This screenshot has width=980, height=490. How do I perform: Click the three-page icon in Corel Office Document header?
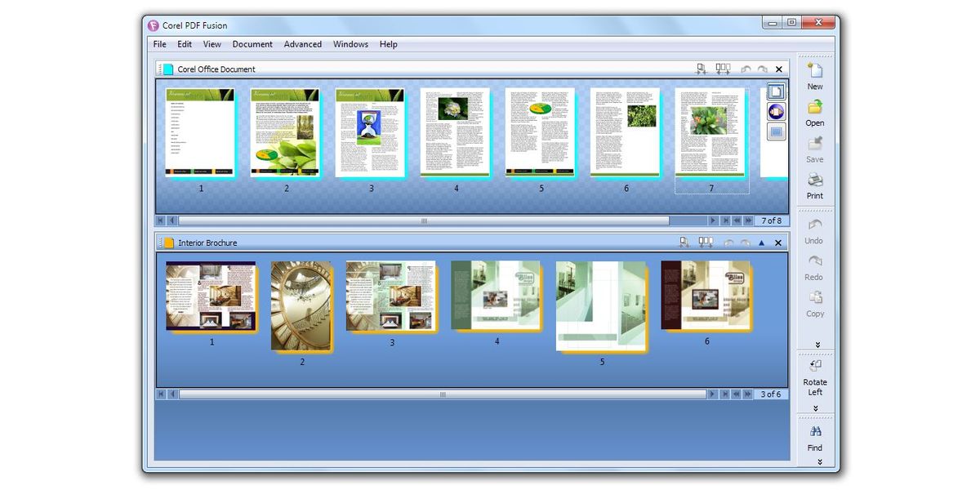click(723, 69)
